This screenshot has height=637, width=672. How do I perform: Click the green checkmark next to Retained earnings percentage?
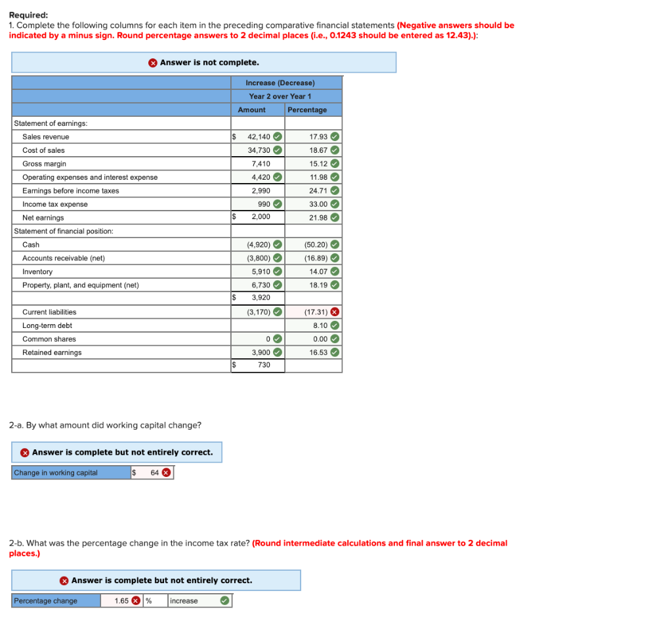click(335, 352)
